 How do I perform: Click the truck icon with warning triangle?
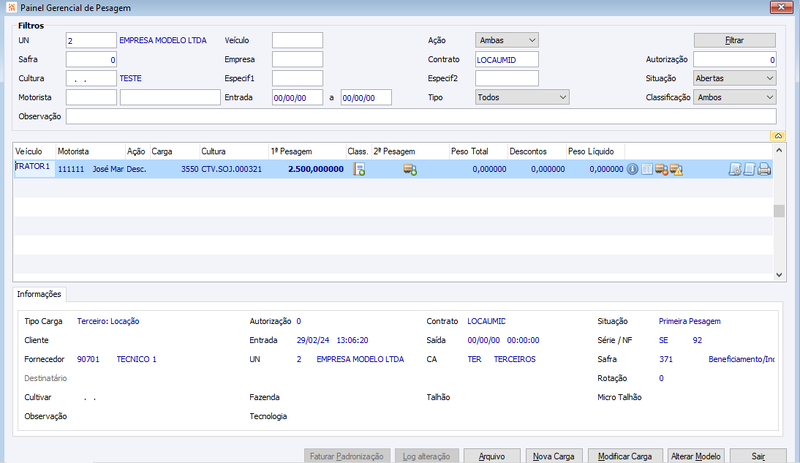tap(677, 169)
